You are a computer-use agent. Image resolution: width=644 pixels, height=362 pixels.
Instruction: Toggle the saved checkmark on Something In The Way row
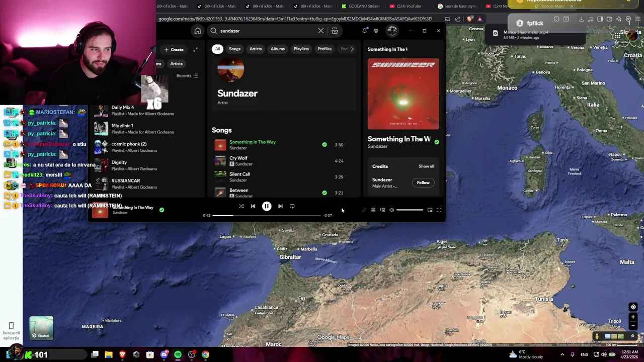[325, 145]
